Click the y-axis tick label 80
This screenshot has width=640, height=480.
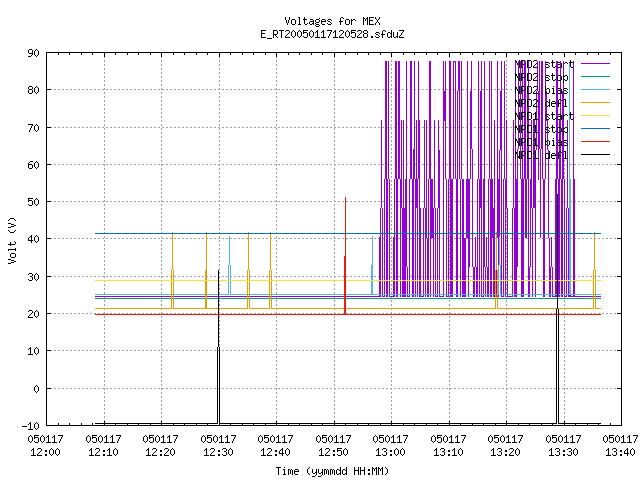pyautogui.click(x=33, y=90)
